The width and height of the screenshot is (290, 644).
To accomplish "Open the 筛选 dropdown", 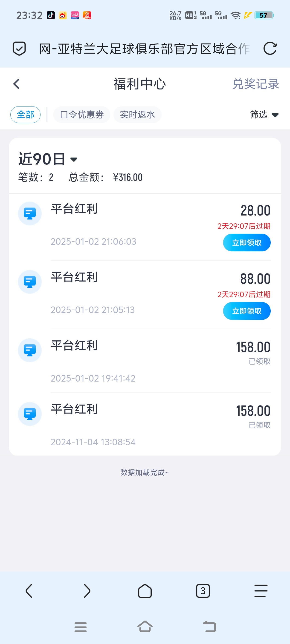I will [264, 115].
